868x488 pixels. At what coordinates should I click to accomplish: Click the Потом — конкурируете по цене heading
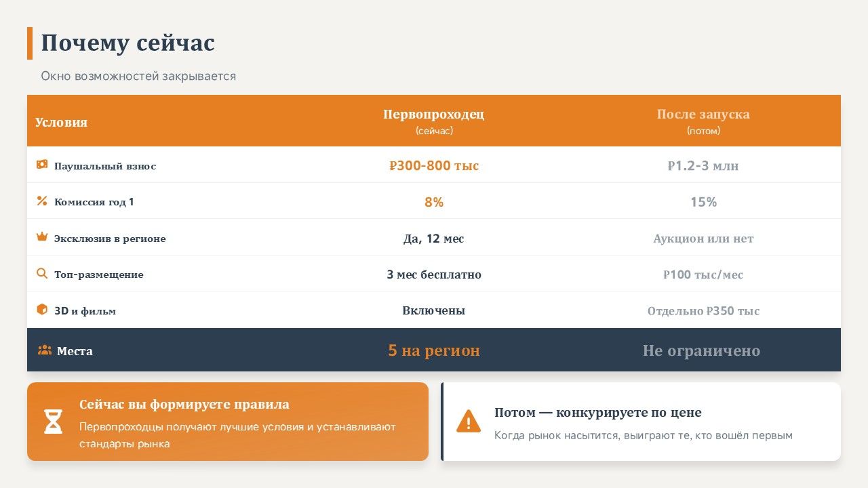(x=598, y=413)
